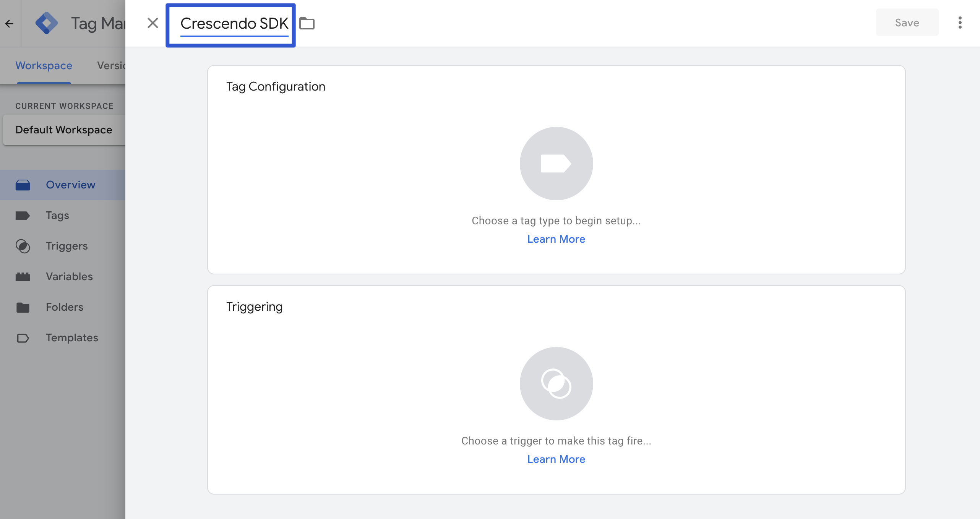The width and height of the screenshot is (980, 519).
Task: Click the back arrow in header
Action: (x=10, y=24)
